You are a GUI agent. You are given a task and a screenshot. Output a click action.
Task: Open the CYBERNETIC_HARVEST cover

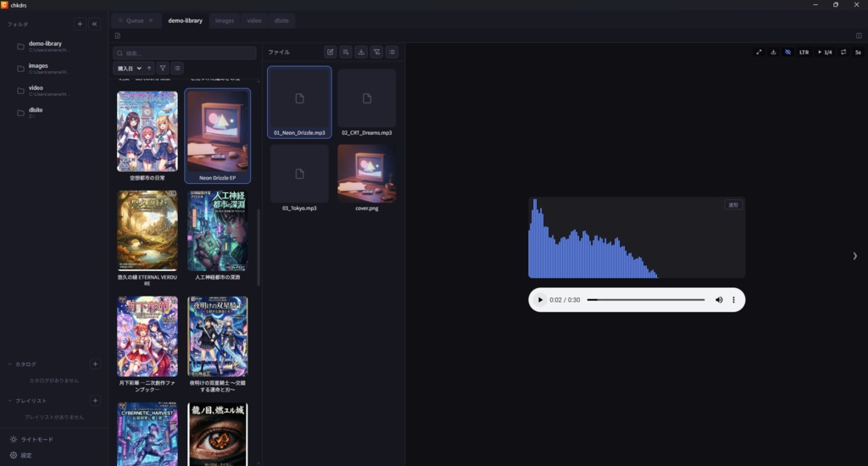click(x=147, y=435)
